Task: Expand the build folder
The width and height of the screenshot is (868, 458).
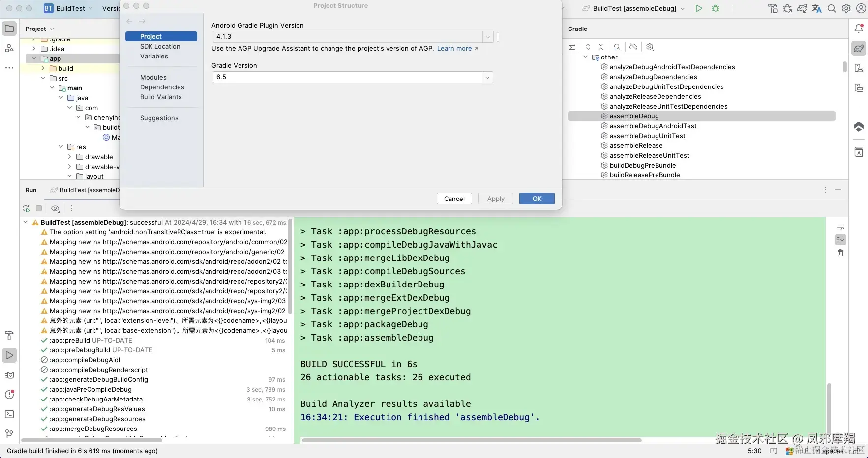Action: click(43, 68)
